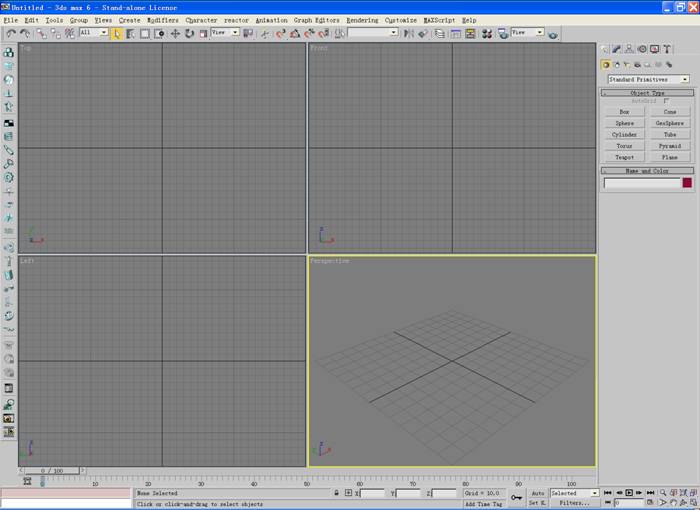Collapse the Object Type rollout
This screenshot has height=510, width=700.
(647, 92)
